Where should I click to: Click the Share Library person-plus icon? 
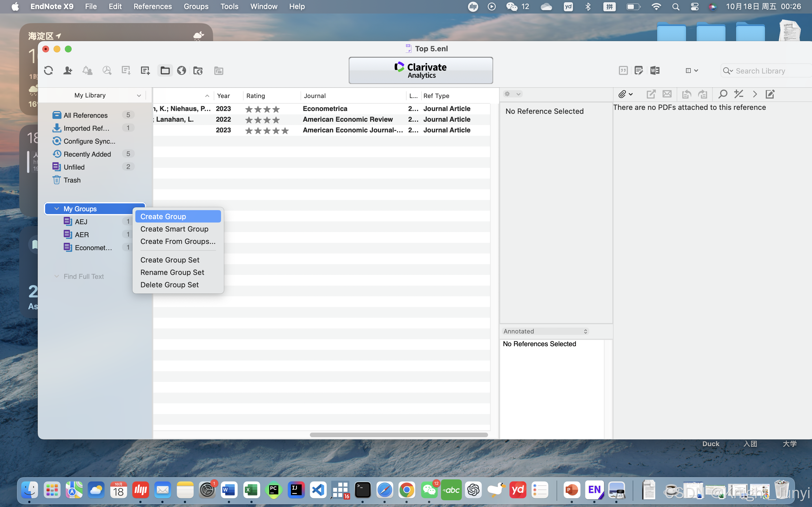[68, 70]
